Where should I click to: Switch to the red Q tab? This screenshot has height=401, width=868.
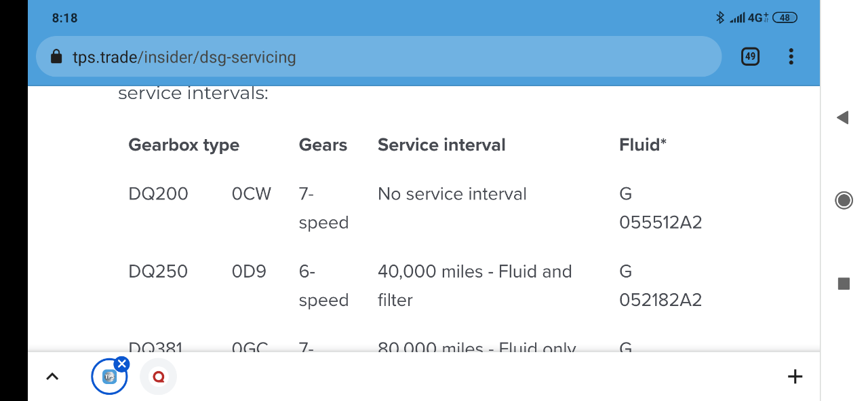coord(159,377)
